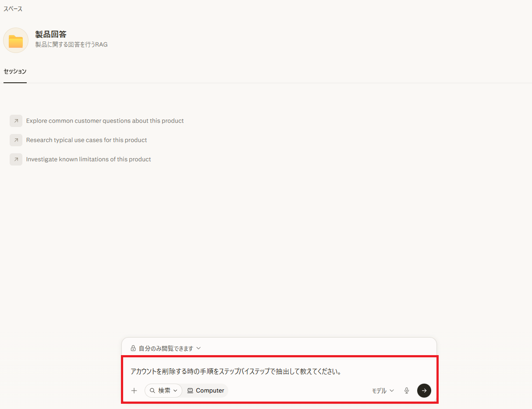Expand the モデル selector dropdown
Screen dimensions: 532x409
coord(383,391)
